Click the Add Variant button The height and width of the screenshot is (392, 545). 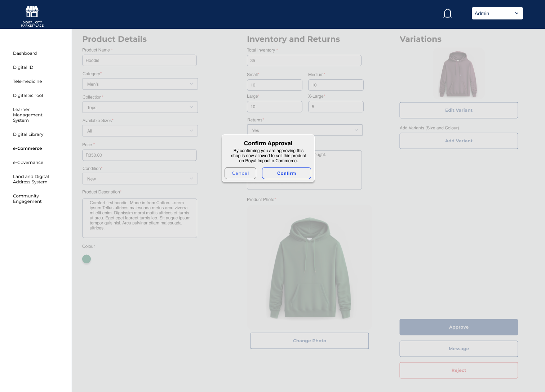[458, 141]
